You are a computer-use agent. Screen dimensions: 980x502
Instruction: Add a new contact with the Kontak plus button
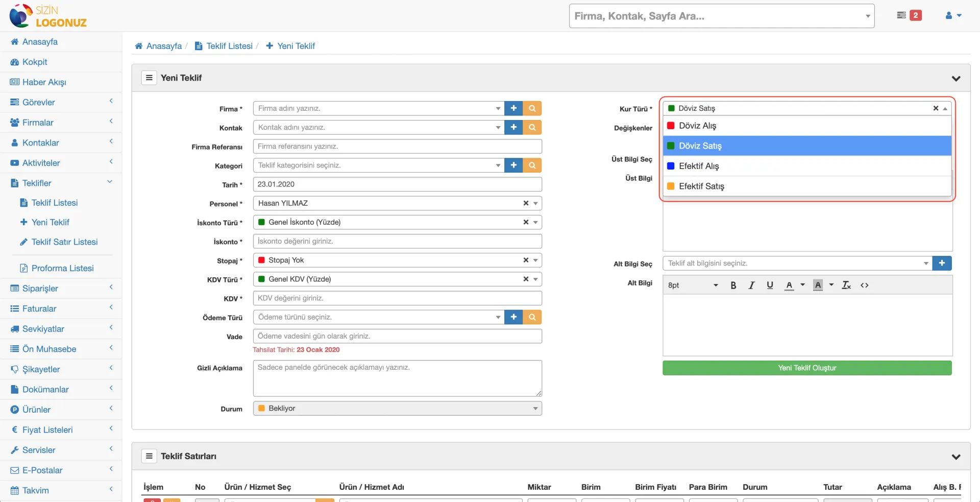click(x=513, y=127)
